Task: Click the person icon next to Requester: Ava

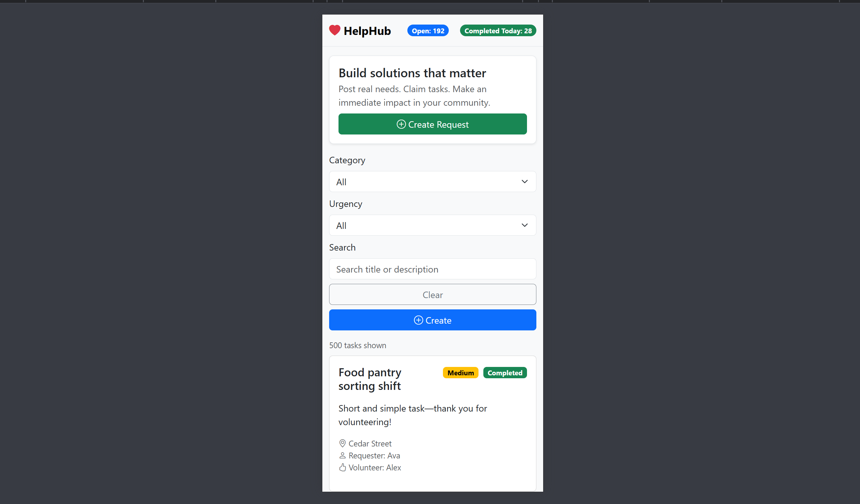Action: pyautogui.click(x=342, y=455)
